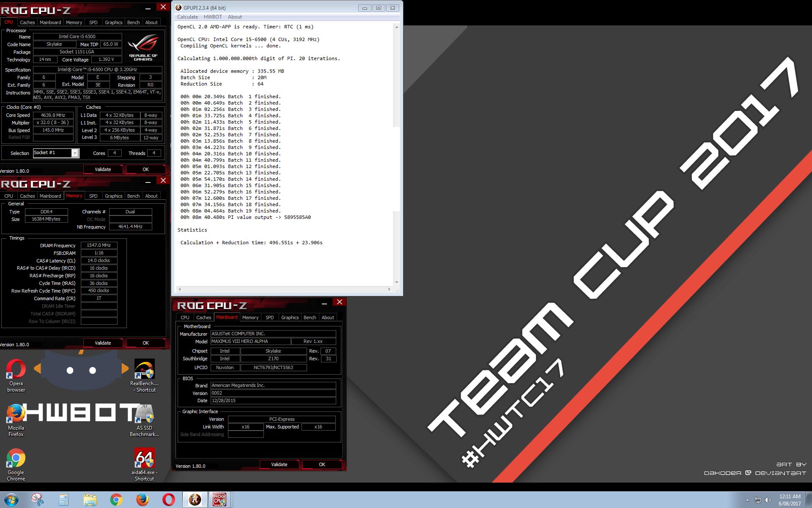Select Graphics tab in the Memory CPU-Z window
Screen dimensions: 812x508
coord(114,196)
